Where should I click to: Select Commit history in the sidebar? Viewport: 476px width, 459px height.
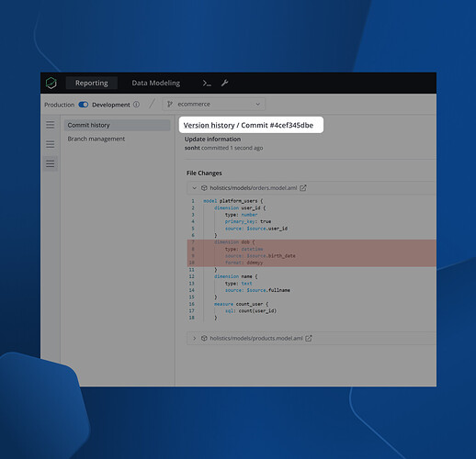pyautogui.click(x=117, y=125)
